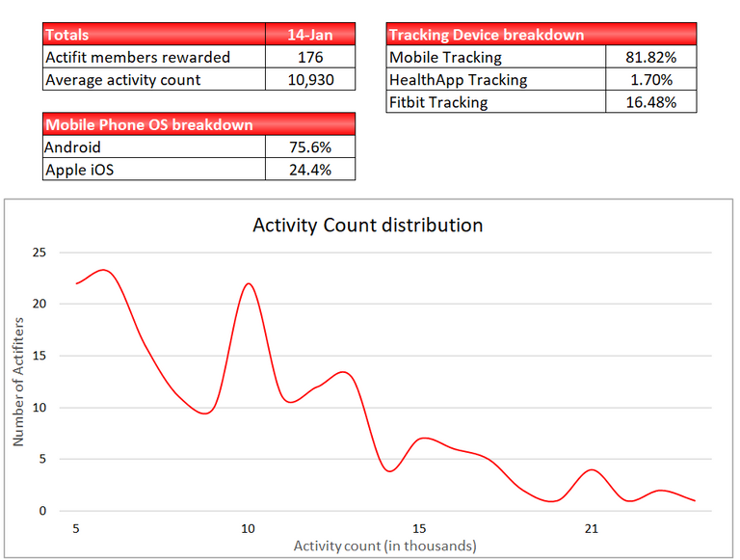
Task: Select y-axis title 'Number of Actifiters'
Action: (x=18, y=382)
